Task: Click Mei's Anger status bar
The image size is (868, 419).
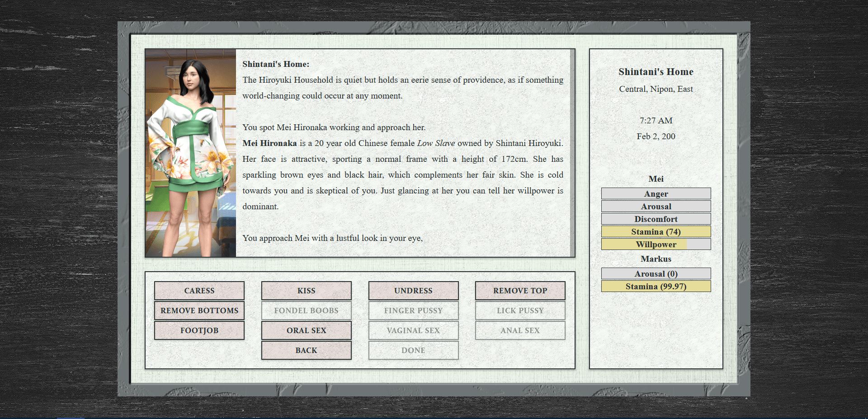Action: click(x=656, y=194)
